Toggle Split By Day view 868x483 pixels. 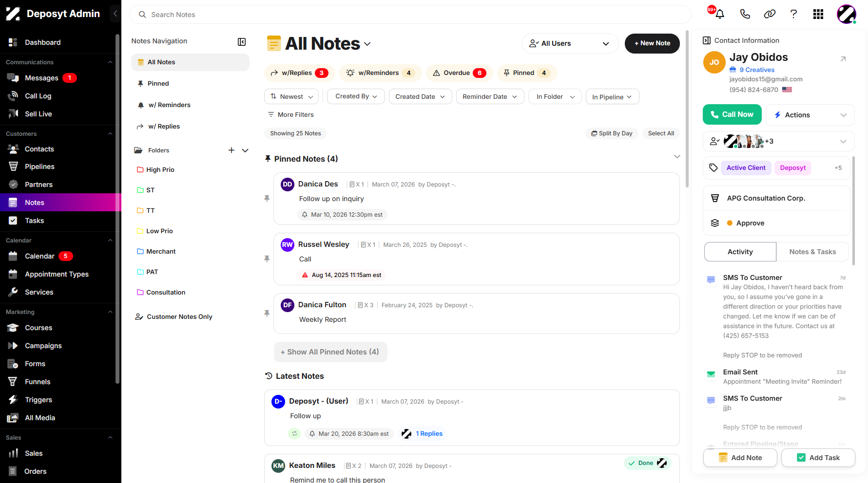click(612, 133)
